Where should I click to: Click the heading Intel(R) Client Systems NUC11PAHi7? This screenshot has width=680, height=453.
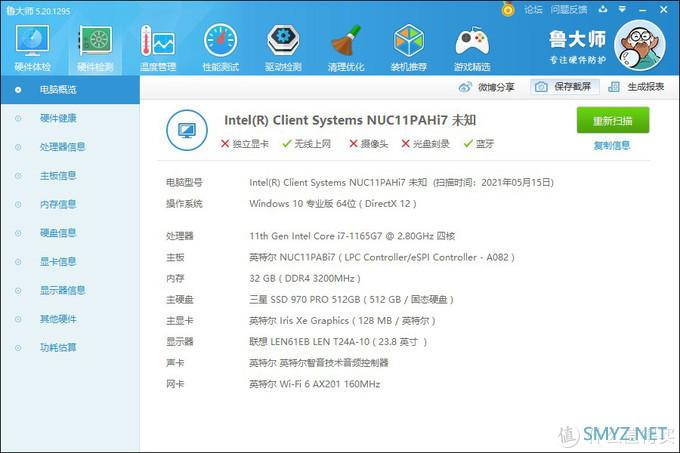point(350,120)
